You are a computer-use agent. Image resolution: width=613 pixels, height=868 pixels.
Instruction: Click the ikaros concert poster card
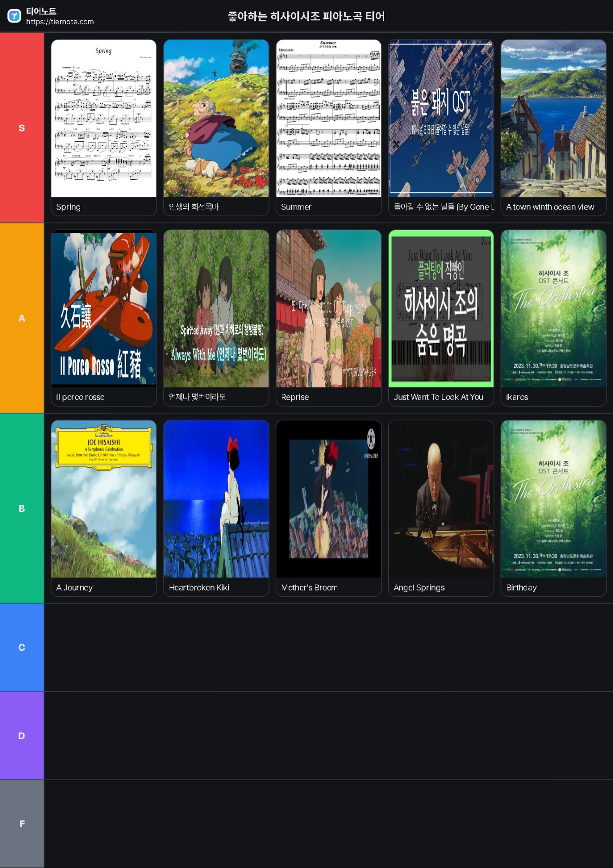(x=553, y=318)
